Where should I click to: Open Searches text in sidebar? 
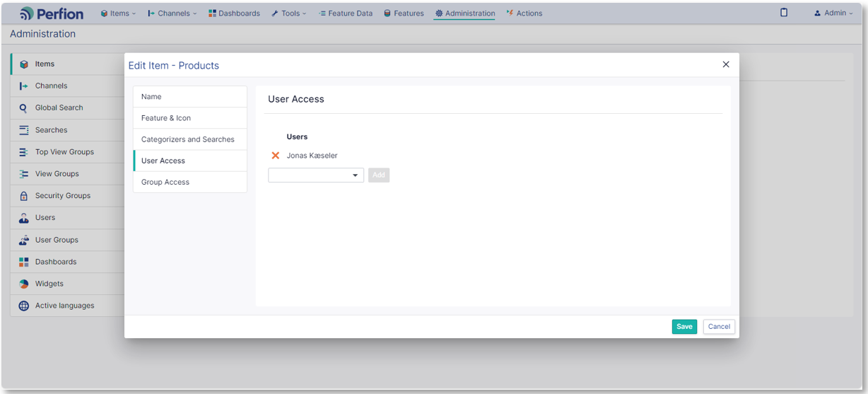coord(52,130)
